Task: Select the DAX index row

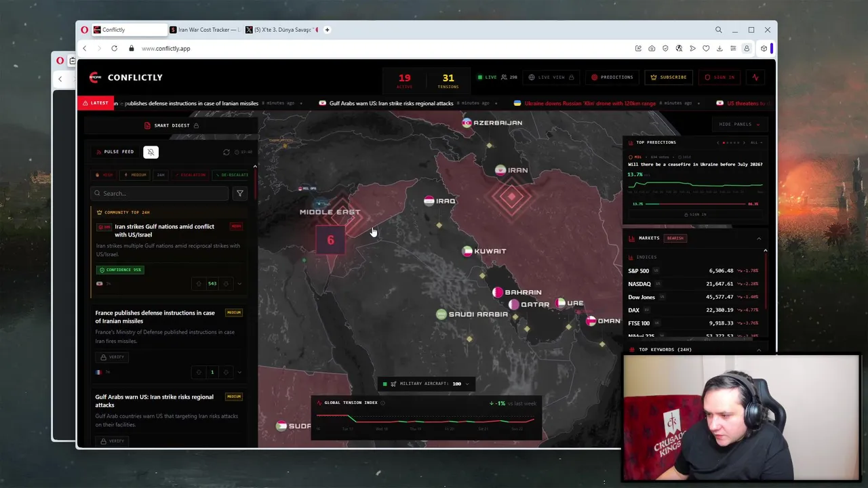Action: click(x=693, y=310)
